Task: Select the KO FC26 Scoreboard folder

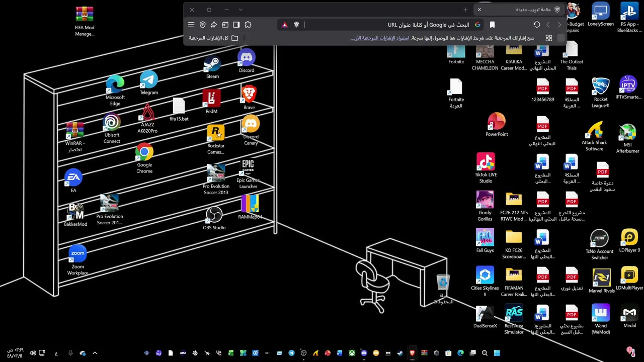Action: 514,244
